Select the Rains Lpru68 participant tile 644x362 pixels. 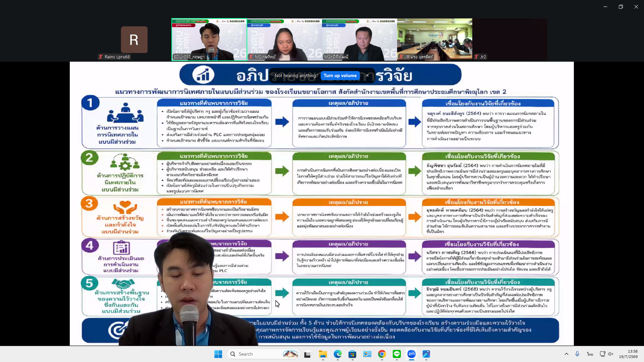pos(134,40)
